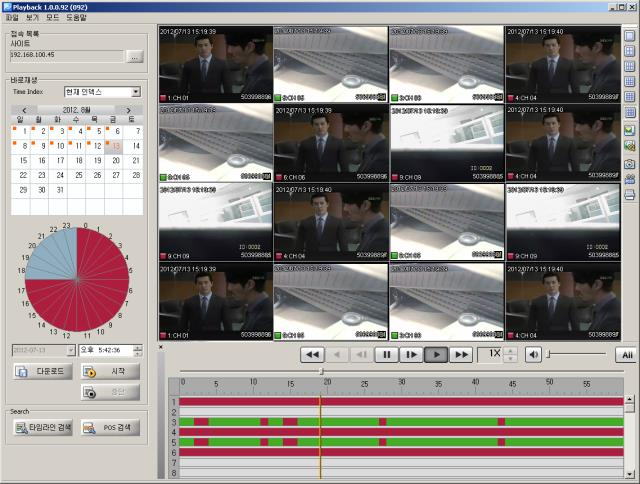The image size is (640, 484).
Task: Select date 20 in the calendar
Action: tap(116, 160)
